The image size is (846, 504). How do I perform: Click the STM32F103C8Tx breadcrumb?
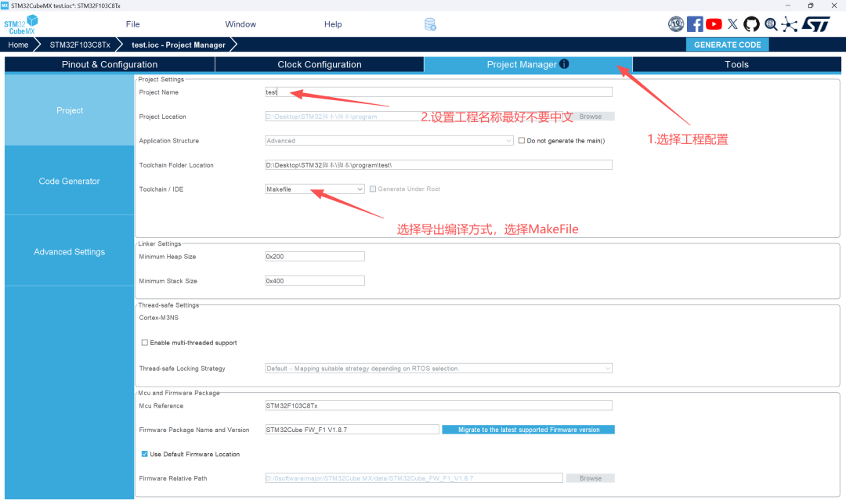coord(80,45)
